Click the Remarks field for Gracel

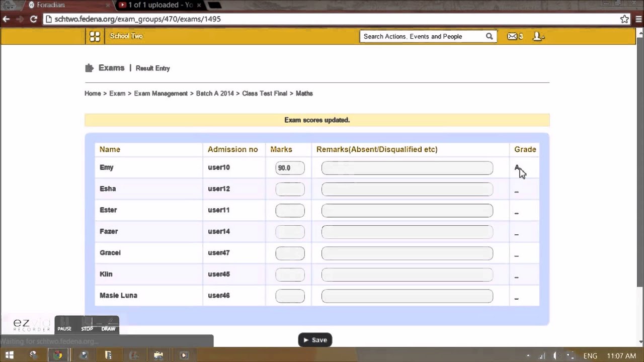[x=407, y=253]
